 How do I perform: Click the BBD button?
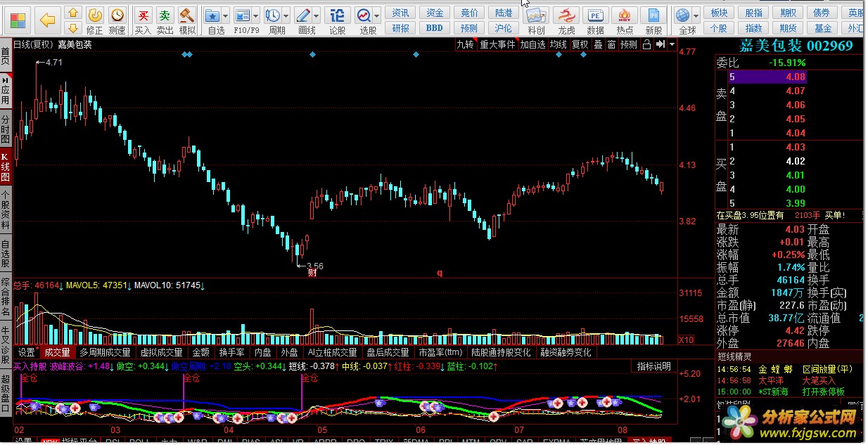click(435, 28)
